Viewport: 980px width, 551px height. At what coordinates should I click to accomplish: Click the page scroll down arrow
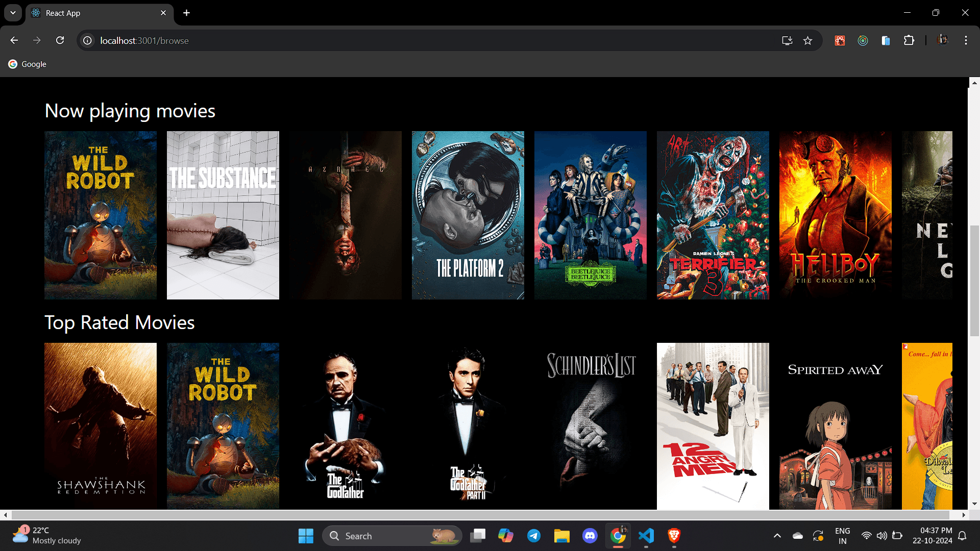(x=974, y=504)
